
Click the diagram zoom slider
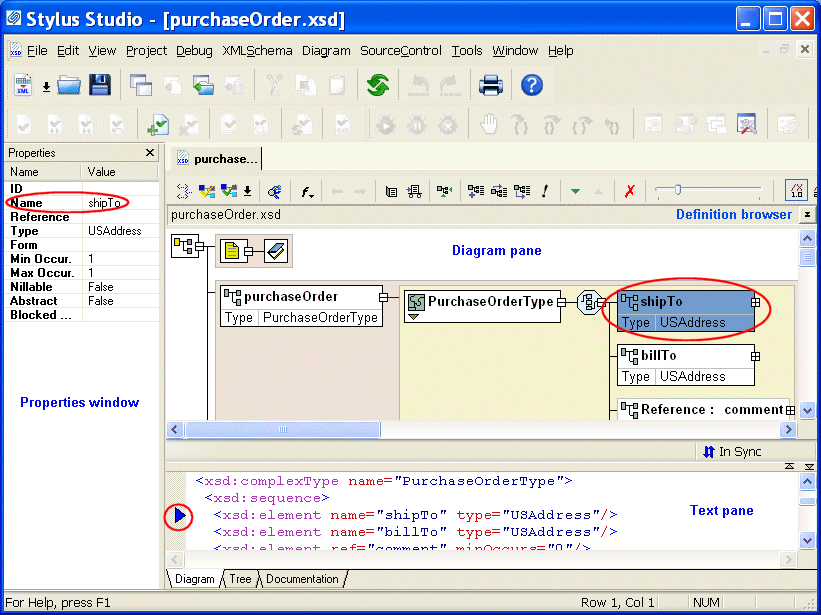coord(678,190)
